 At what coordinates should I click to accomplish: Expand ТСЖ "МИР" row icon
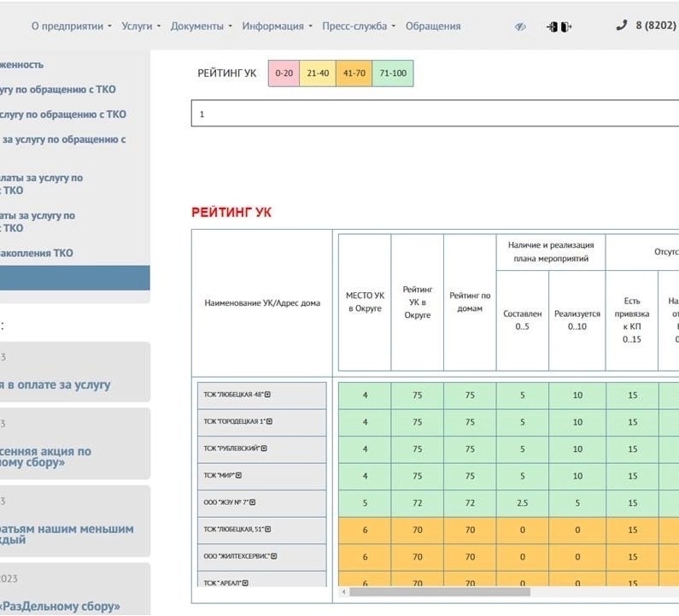pos(239,475)
